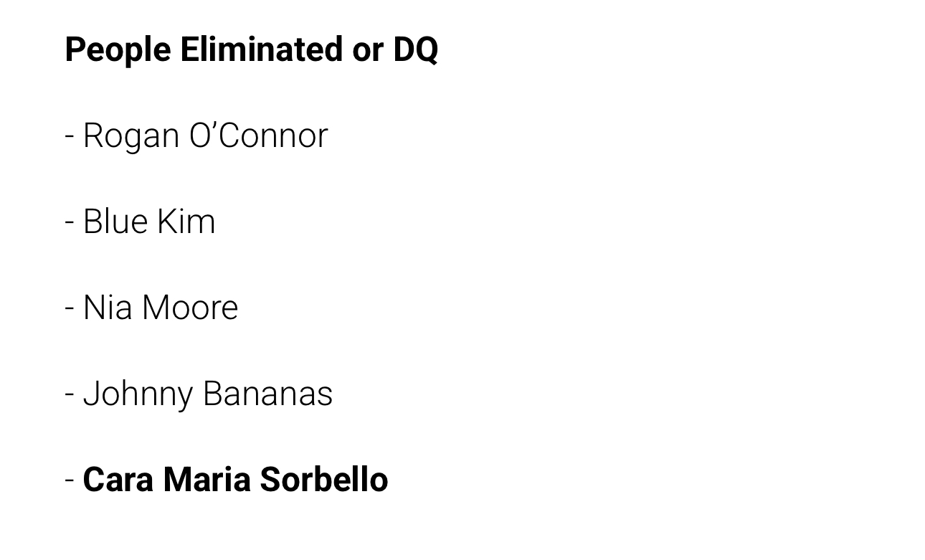The width and height of the screenshot is (925, 560).
Task: Click the surname Moore
Action: (190, 308)
